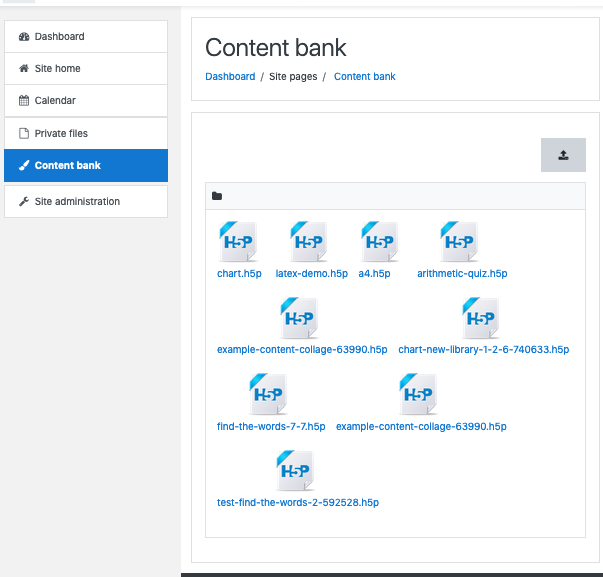Image resolution: width=603 pixels, height=577 pixels.
Task: Click the Private files document icon
Action: click(x=24, y=133)
